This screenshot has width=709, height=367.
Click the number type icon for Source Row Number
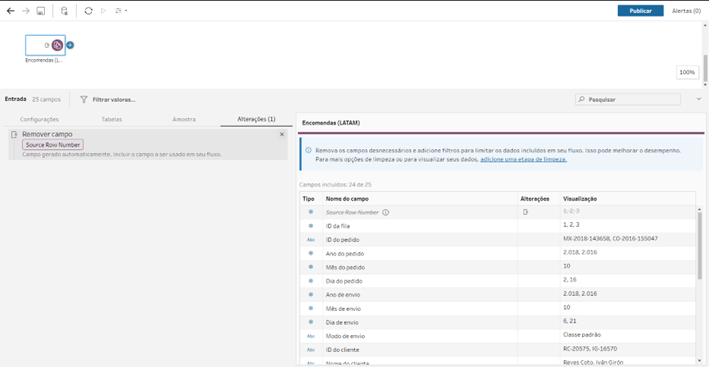click(x=311, y=212)
